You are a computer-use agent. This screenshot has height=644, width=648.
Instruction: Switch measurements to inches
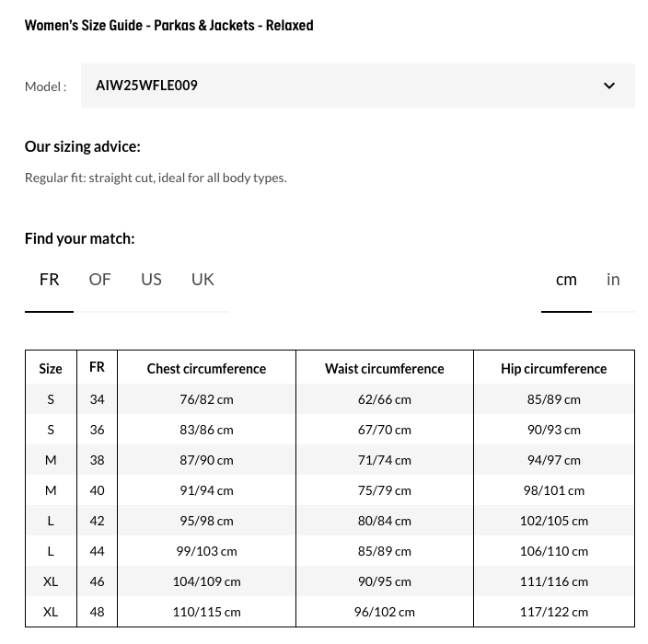613,280
